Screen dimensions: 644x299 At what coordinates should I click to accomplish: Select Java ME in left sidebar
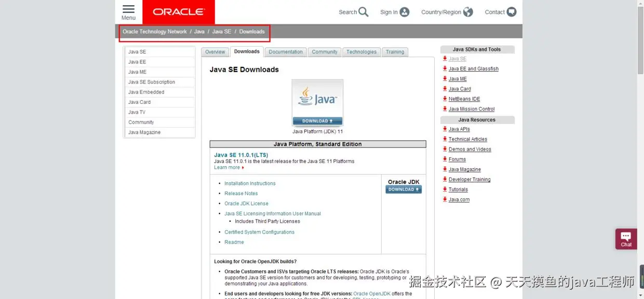(159, 72)
